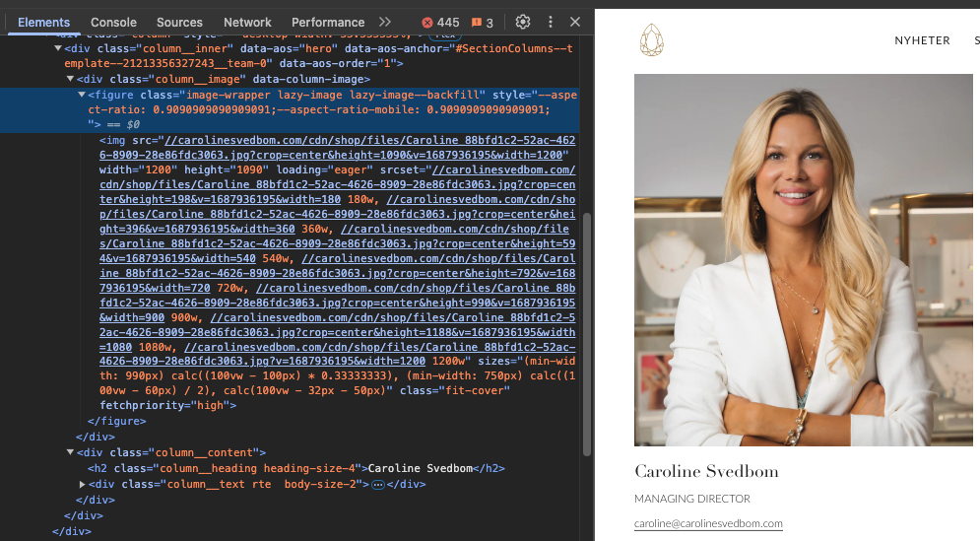Collapse the column__image div node
Screen dimensions: 980x541
pos(70,79)
